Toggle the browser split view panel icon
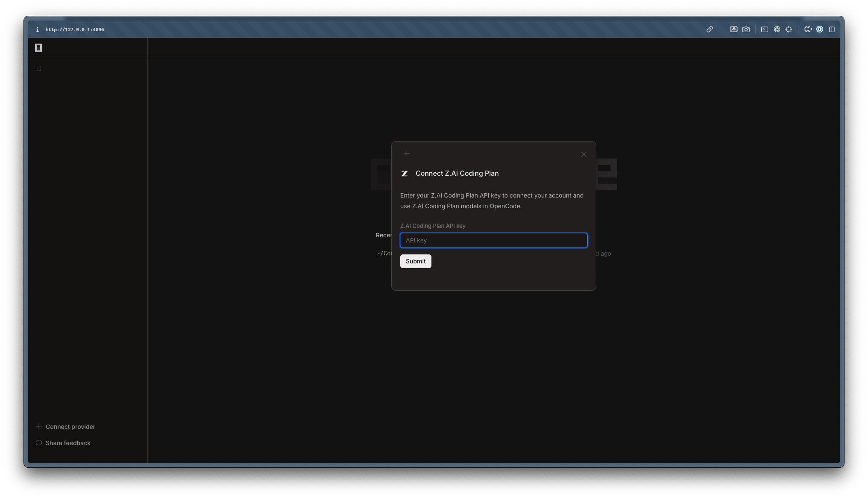868x499 pixels. pyautogui.click(x=832, y=30)
